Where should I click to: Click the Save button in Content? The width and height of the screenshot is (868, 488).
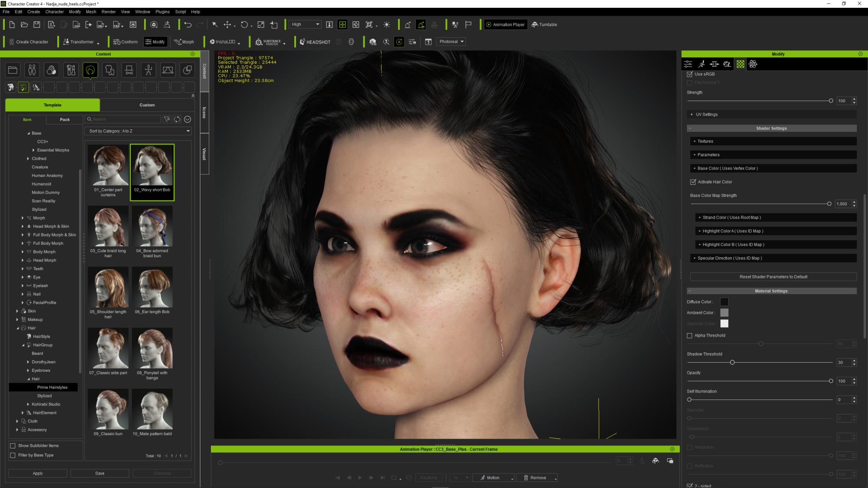pos(100,473)
